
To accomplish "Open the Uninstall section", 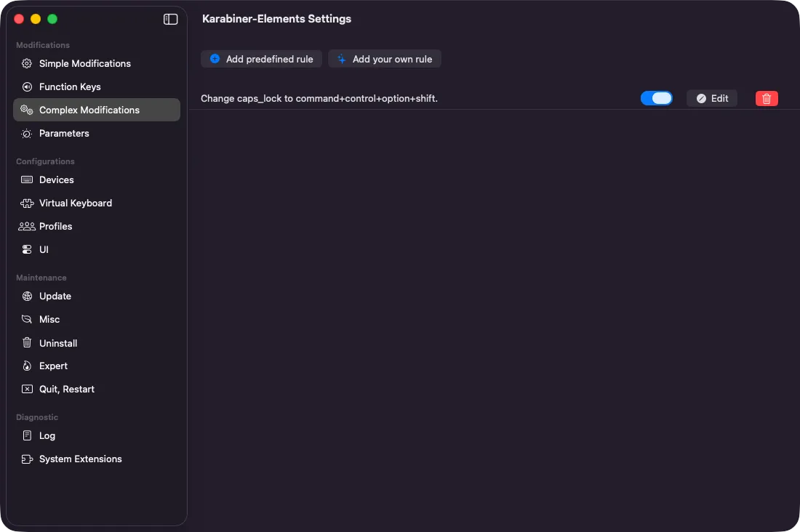I will coord(60,342).
